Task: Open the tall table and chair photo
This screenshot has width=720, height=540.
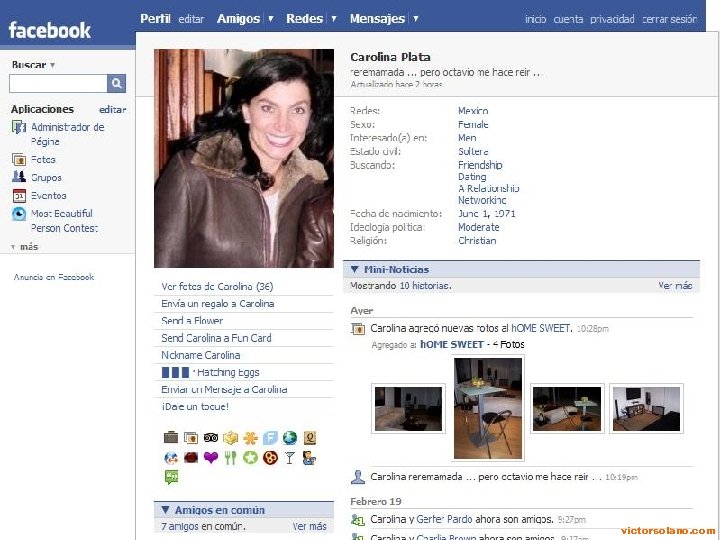Action: tap(488, 408)
